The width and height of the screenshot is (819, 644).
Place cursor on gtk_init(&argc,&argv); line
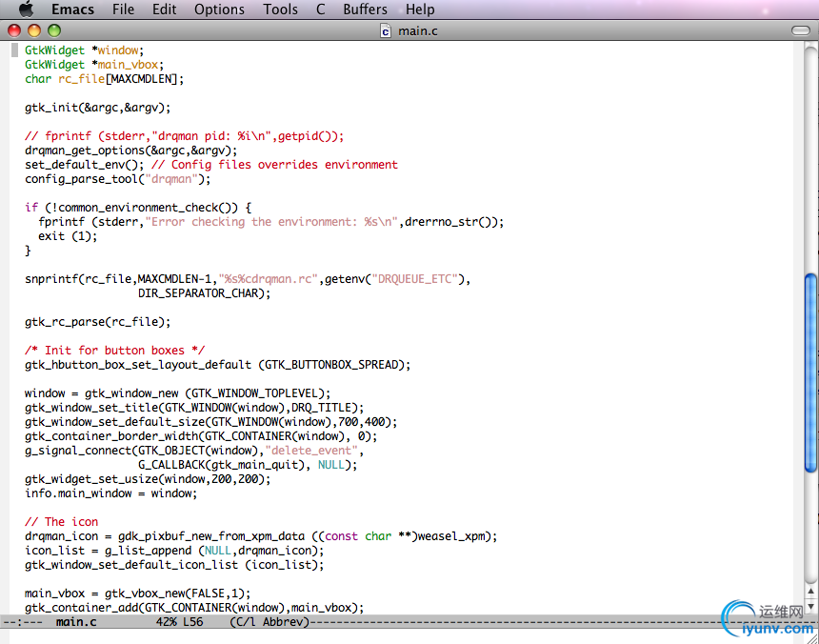pos(98,108)
